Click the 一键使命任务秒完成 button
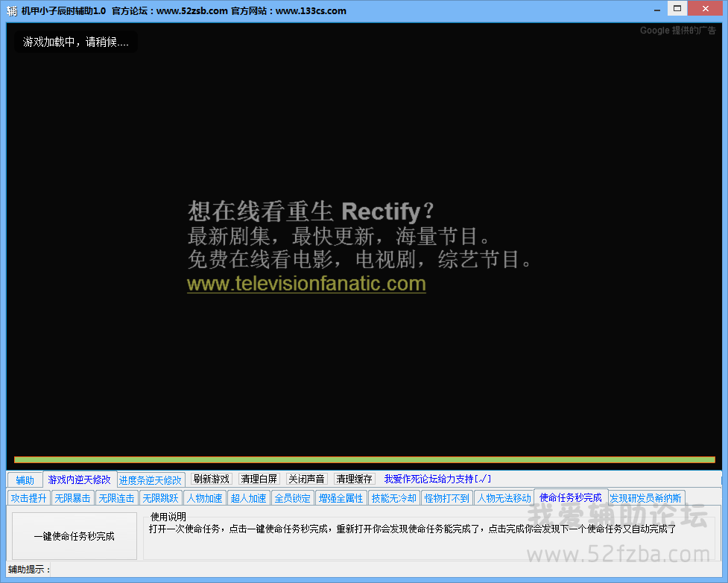The height and width of the screenshot is (583, 728). click(75, 535)
